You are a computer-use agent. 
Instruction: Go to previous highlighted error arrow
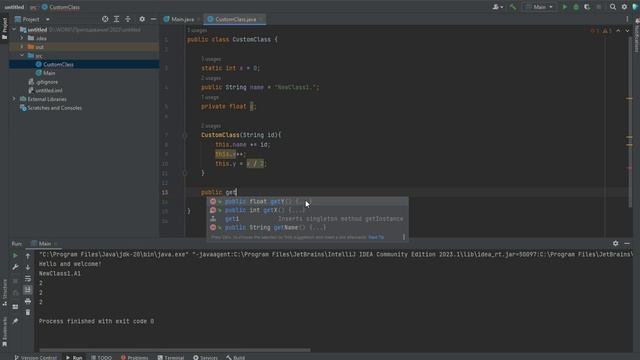click(618, 31)
